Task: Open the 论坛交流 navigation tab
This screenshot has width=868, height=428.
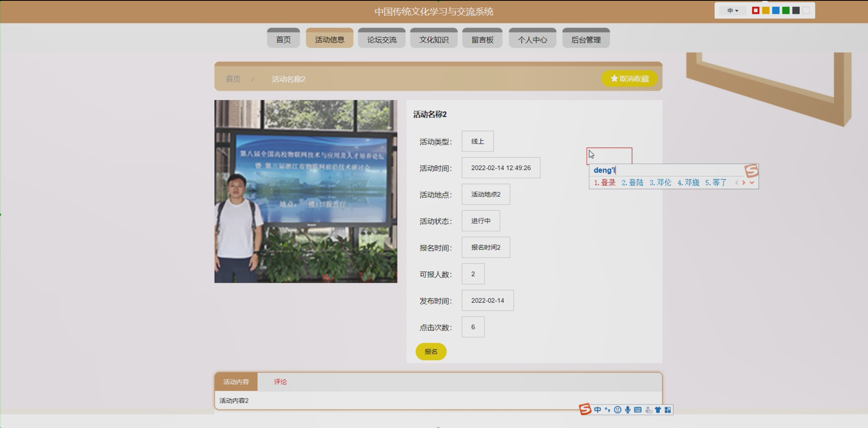Action: (382, 40)
